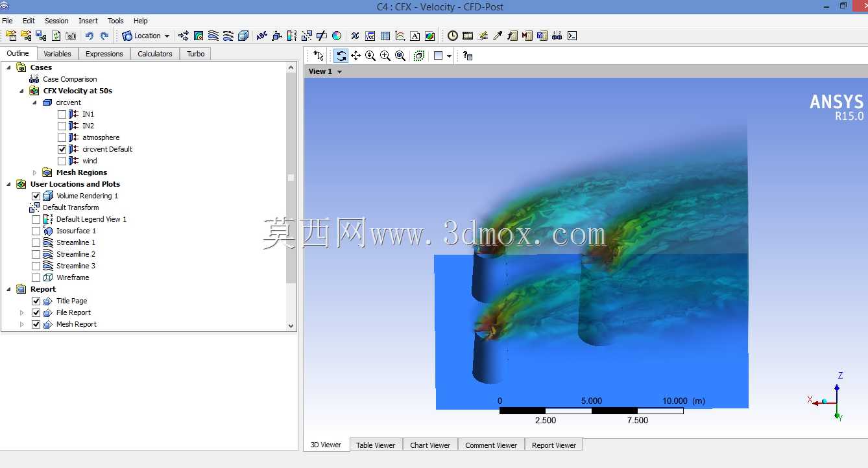Open the Report Viewer tab
The width and height of the screenshot is (868, 468).
[554, 445]
